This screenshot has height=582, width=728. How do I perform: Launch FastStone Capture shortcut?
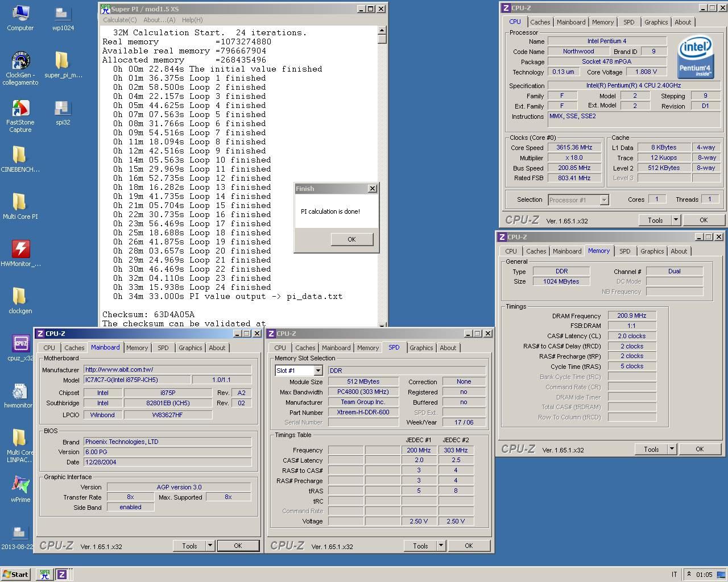(20, 116)
